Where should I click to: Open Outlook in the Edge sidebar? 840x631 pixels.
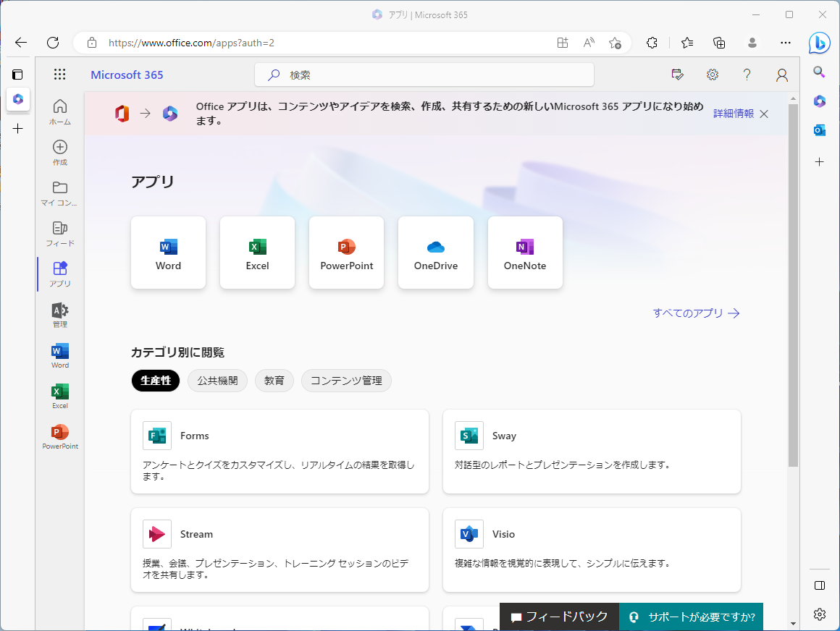click(819, 130)
